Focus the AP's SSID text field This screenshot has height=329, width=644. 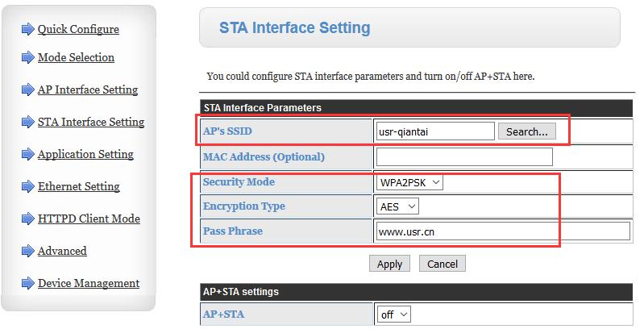(435, 131)
